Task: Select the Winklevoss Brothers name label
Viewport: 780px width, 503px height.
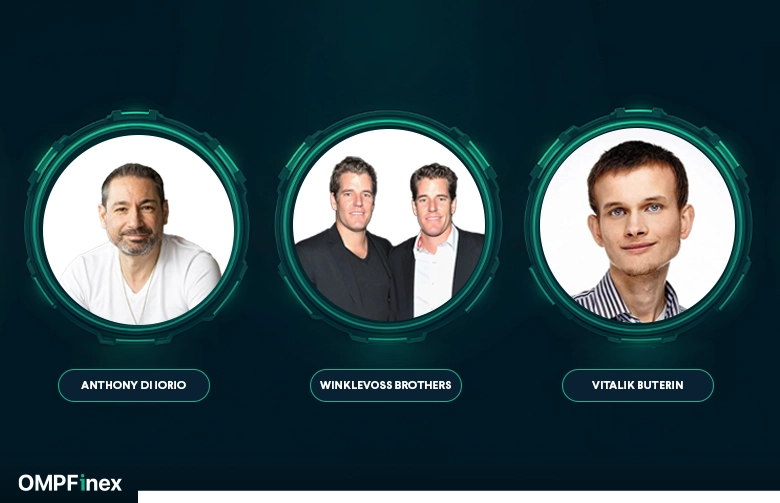Action: (386, 385)
